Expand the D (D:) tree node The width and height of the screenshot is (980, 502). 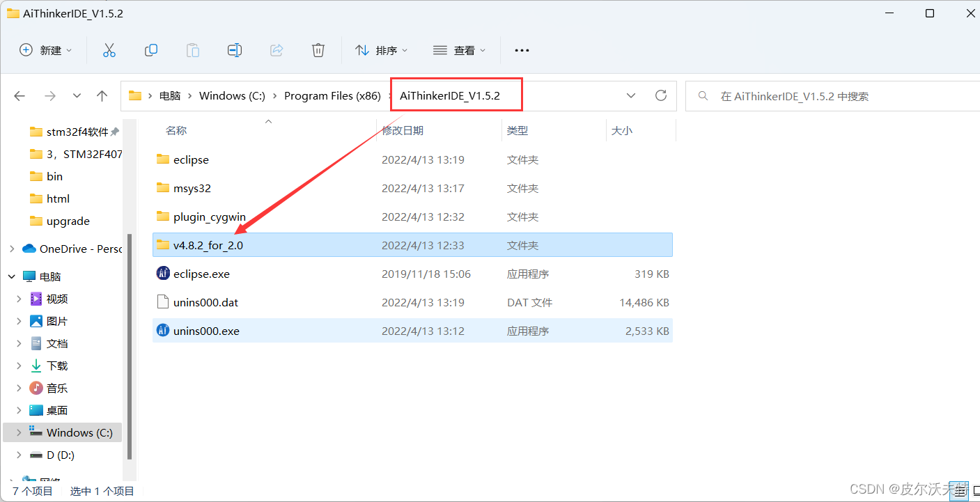coord(20,455)
